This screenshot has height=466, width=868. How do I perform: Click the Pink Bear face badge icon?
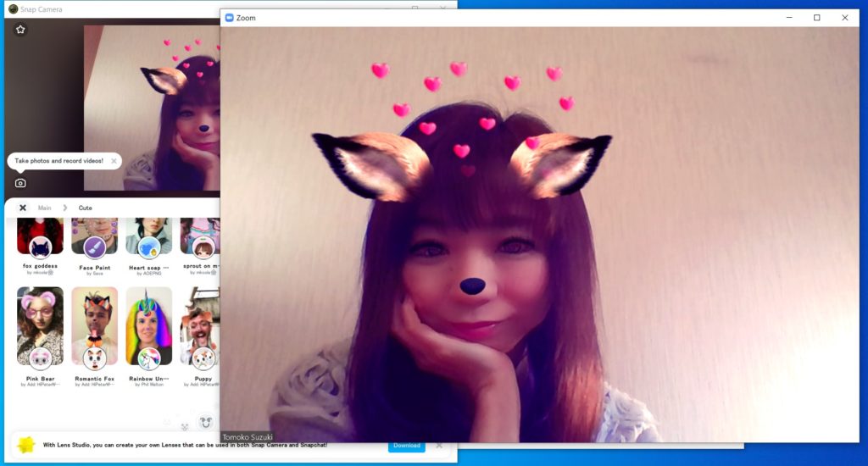[x=40, y=359]
